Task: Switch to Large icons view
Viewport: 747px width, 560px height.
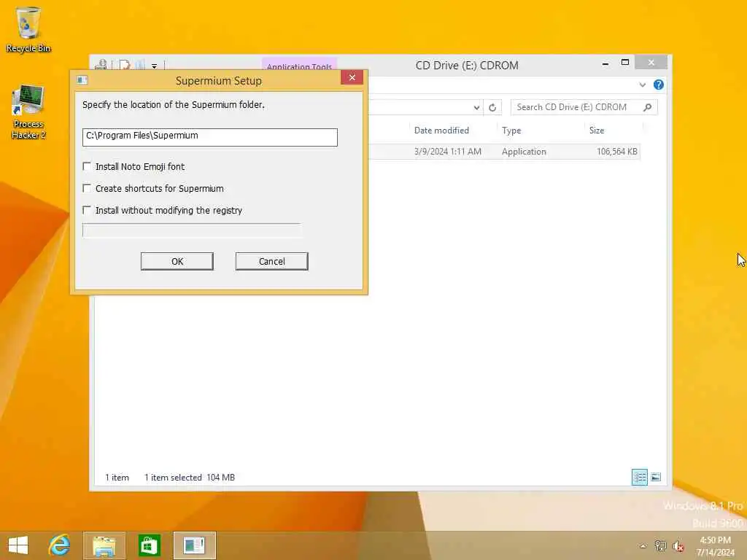Action: [x=656, y=477]
